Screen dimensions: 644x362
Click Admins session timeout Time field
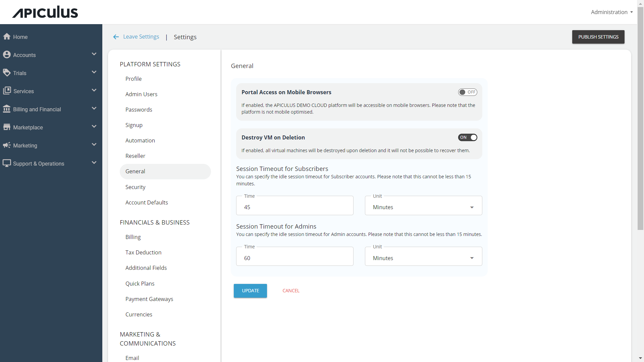tap(294, 257)
